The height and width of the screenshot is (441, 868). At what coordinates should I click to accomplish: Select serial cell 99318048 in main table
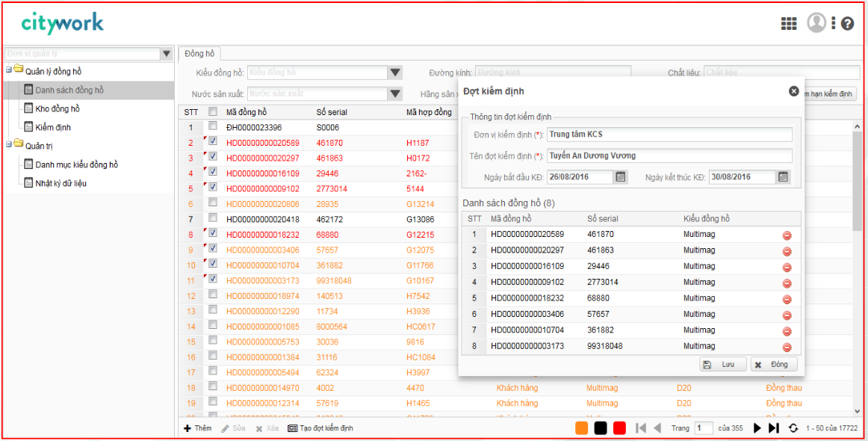click(334, 280)
